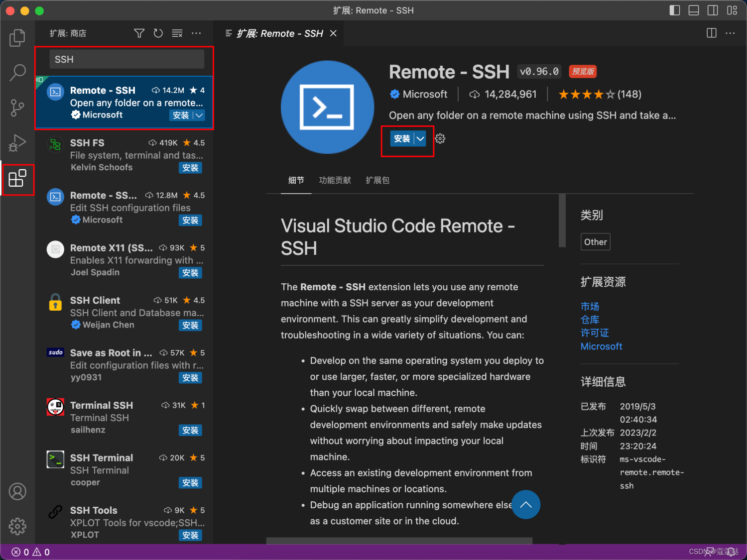This screenshot has width=747, height=560.
Task: Expand install options dropdown on detail page
Action: point(420,139)
